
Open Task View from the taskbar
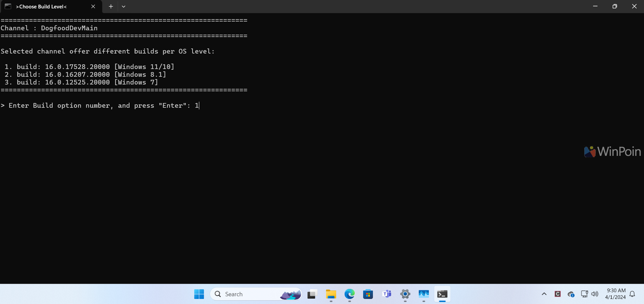[312, 294]
